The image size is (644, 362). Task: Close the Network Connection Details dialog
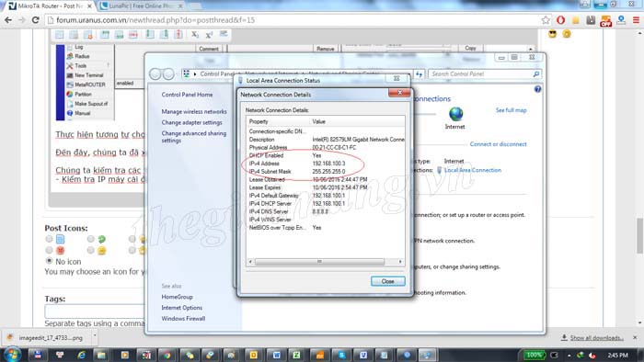click(387, 281)
